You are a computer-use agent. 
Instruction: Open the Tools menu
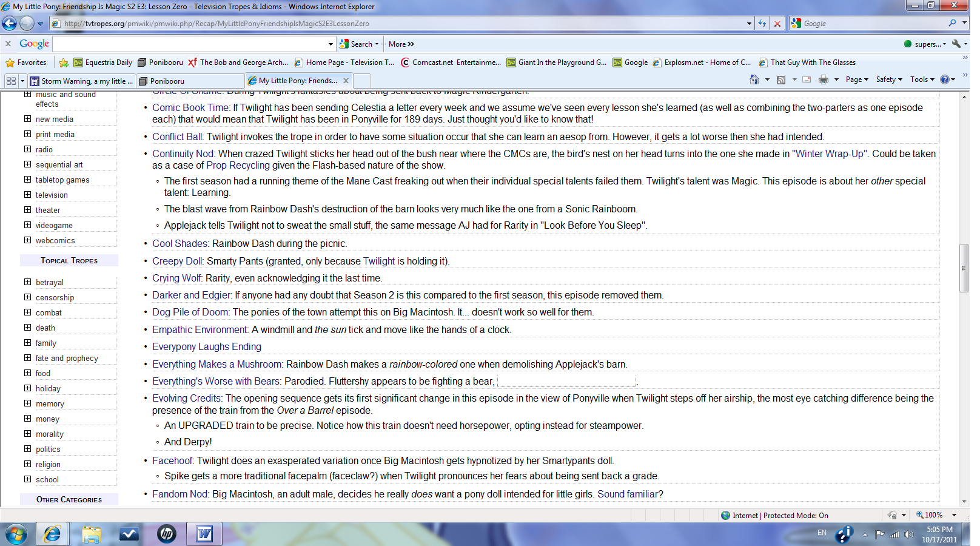[x=922, y=79]
